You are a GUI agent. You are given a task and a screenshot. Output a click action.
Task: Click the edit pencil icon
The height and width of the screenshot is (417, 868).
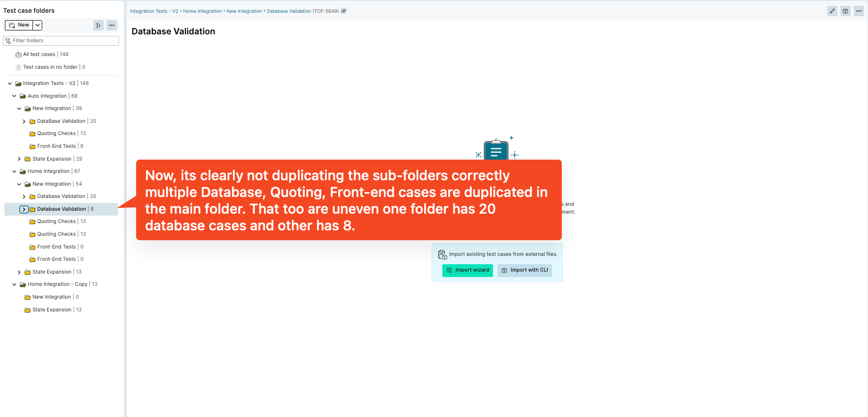pos(832,11)
